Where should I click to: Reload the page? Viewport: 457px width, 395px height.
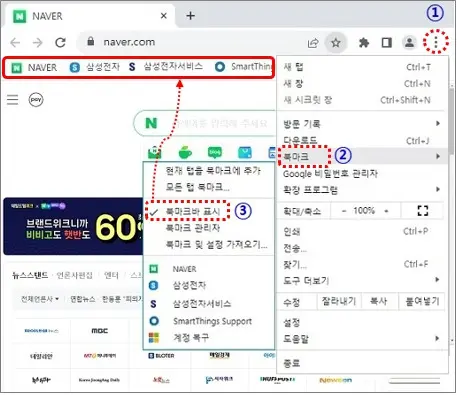(60, 42)
